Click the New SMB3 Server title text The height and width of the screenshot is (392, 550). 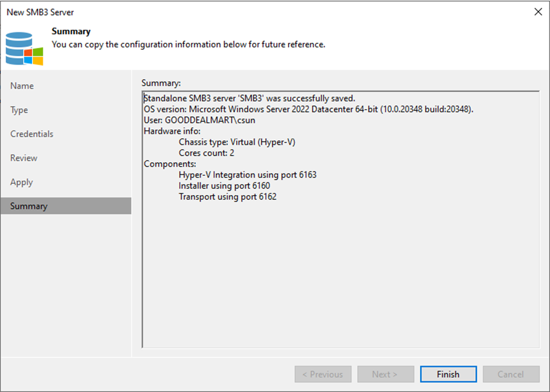coord(40,12)
